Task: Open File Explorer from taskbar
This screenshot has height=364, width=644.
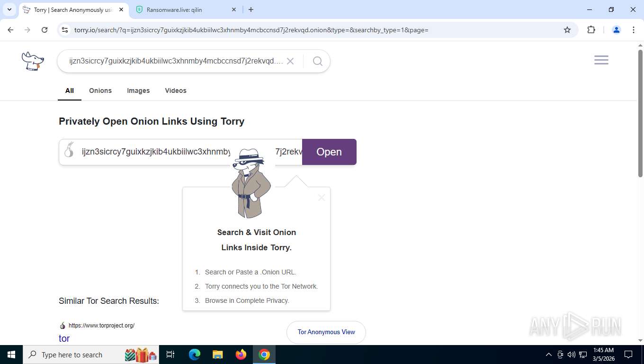Action: pos(217,355)
